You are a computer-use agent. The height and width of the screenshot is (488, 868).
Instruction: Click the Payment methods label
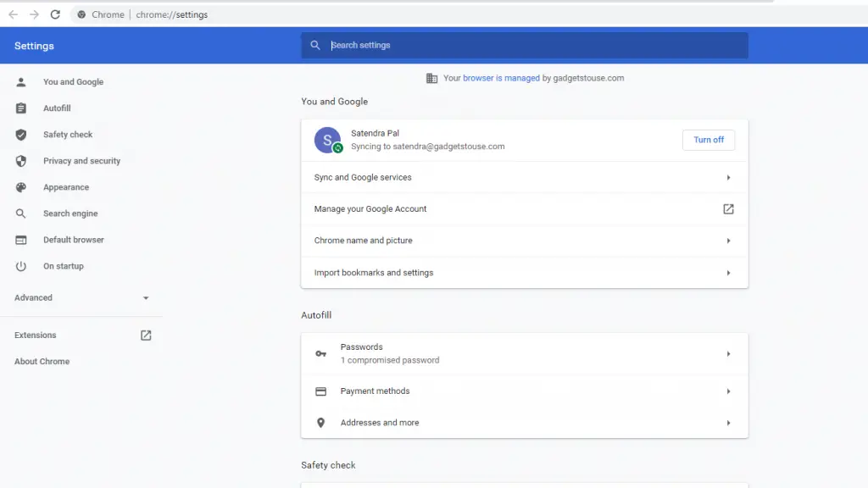coord(375,391)
